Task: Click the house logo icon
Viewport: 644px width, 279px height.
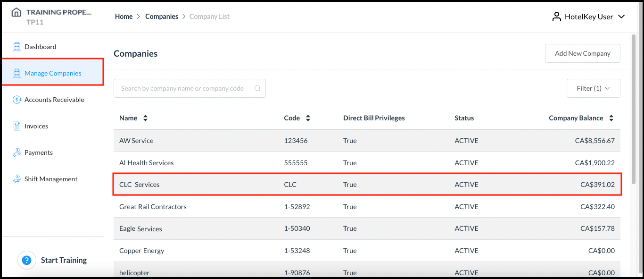Action: point(17,12)
